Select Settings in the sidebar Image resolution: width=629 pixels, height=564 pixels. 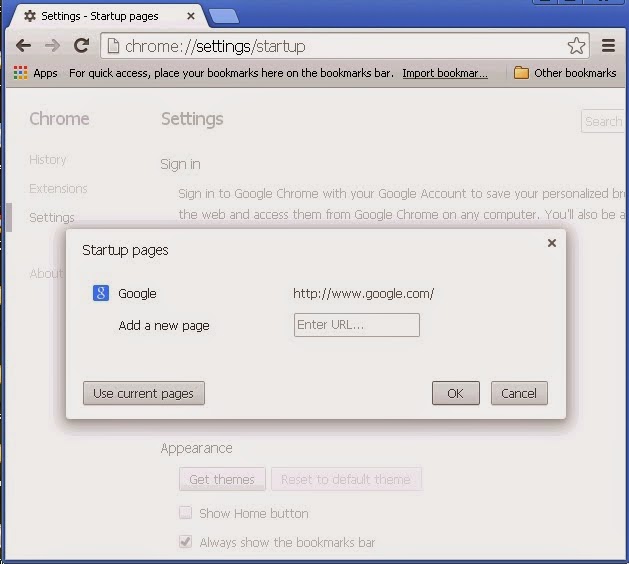[x=52, y=217]
